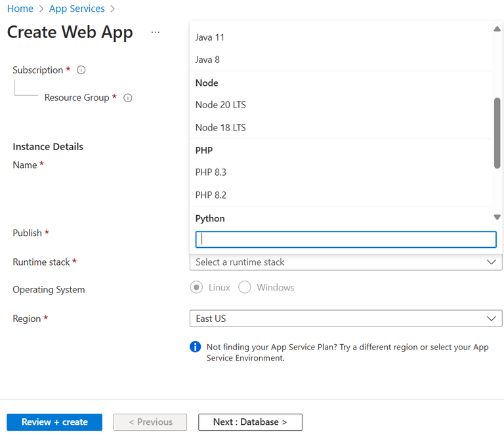504x436 pixels.
Task: Go to the Home breadcrumb link
Action: click(20, 9)
